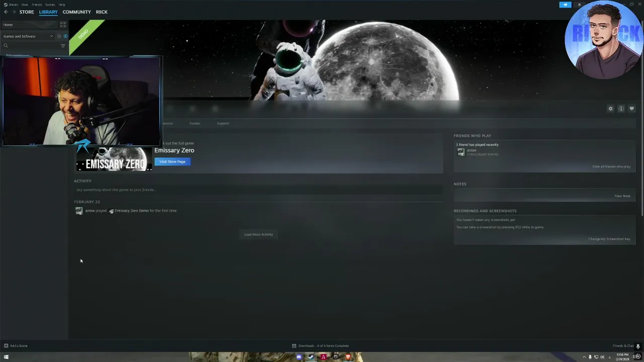Open the Steam menu

point(13,5)
